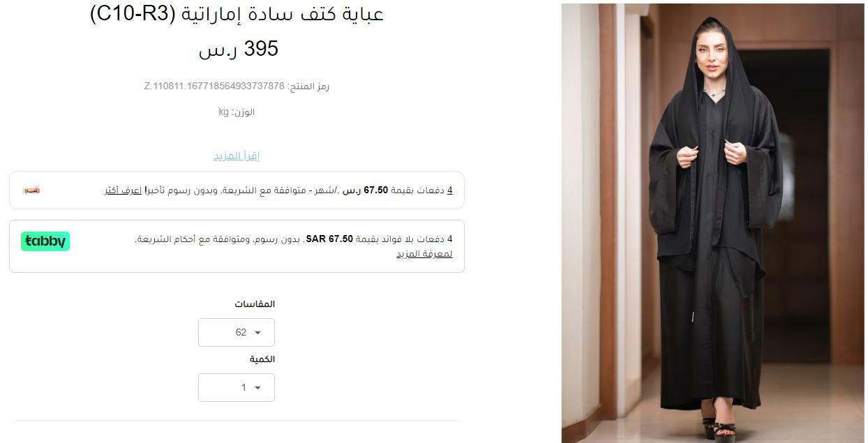Click the الوزن weight text

237,112
